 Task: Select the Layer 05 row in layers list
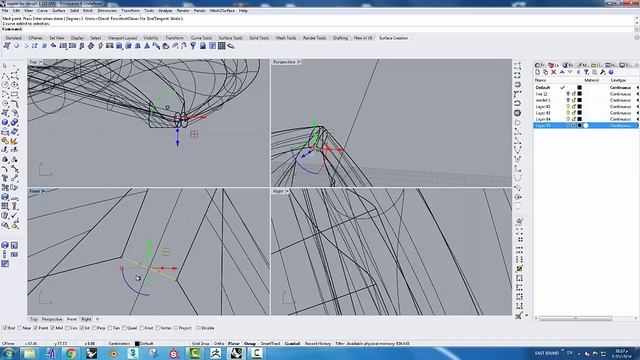586,125
